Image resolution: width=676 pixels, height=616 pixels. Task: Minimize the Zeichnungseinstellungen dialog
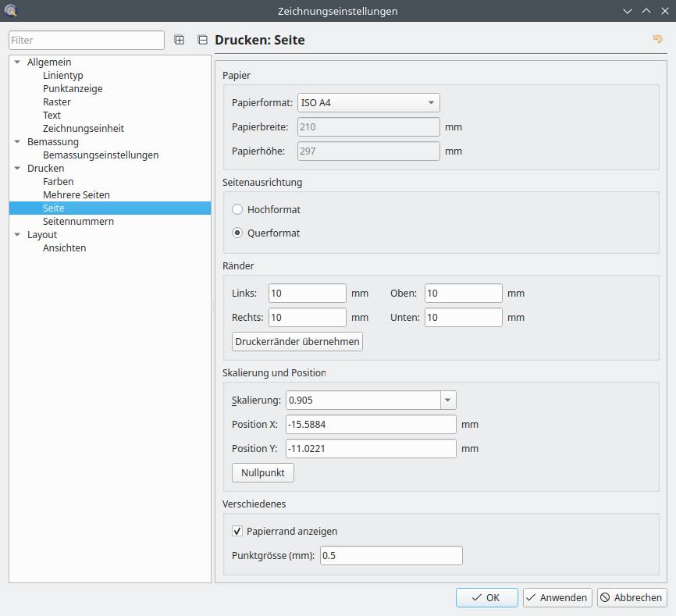[628, 11]
